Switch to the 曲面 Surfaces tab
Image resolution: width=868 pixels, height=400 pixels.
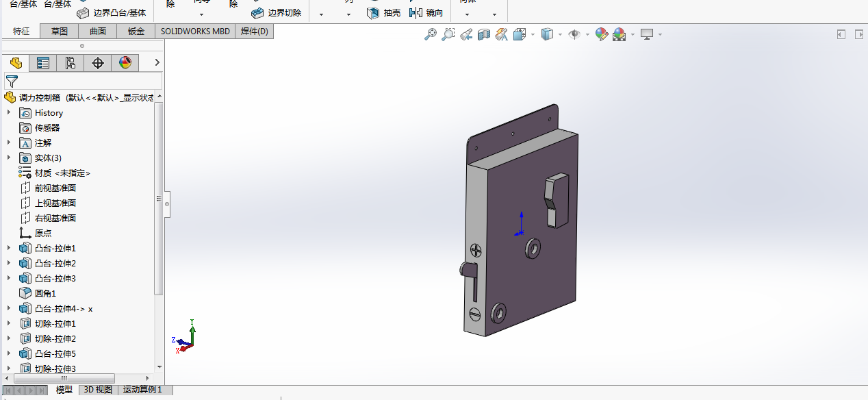click(x=98, y=31)
